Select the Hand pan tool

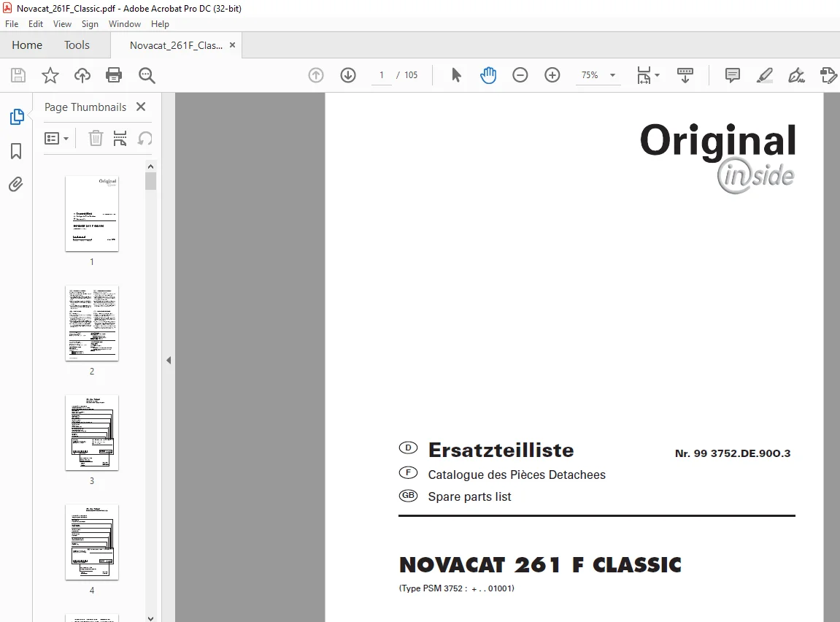click(x=488, y=75)
